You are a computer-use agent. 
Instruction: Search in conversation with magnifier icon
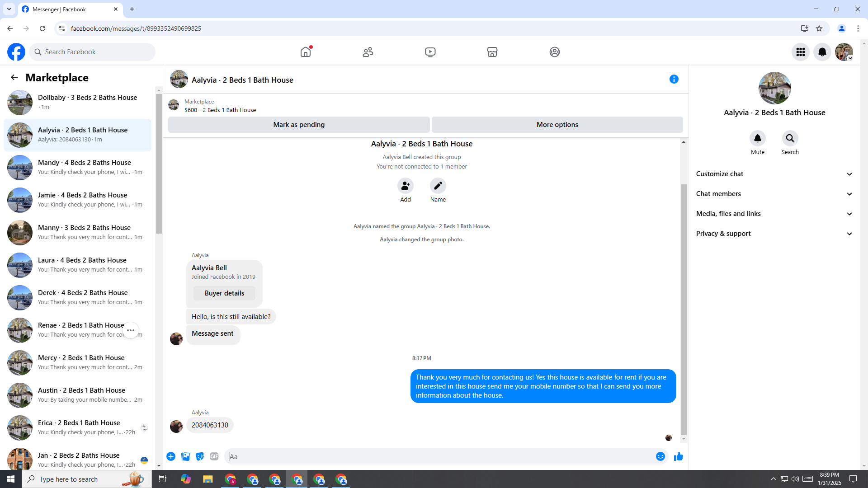[x=790, y=138]
